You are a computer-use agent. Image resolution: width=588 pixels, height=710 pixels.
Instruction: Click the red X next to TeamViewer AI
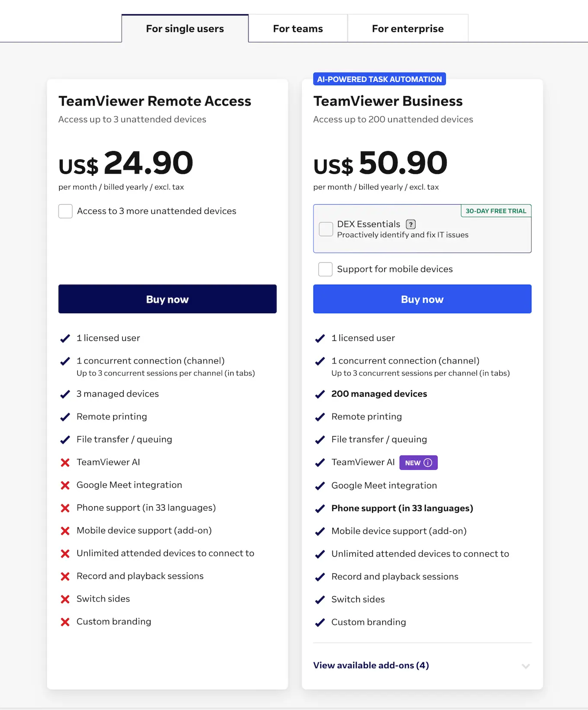click(65, 463)
